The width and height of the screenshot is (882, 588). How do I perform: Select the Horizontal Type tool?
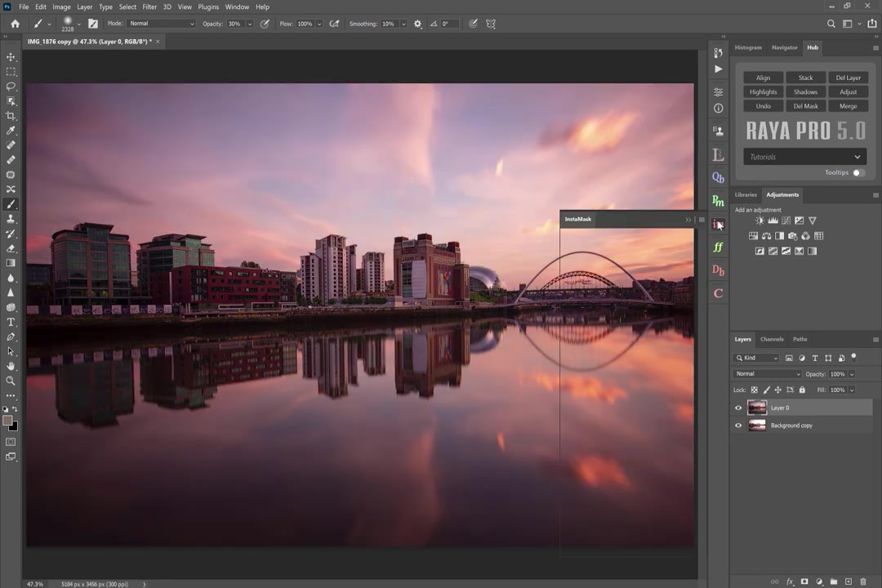11,322
